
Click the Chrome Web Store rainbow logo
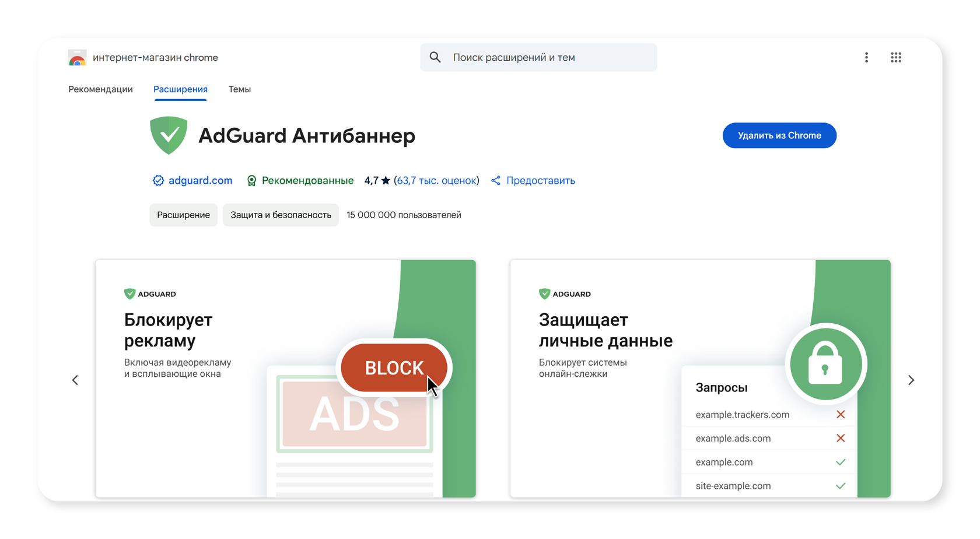[x=77, y=58]
